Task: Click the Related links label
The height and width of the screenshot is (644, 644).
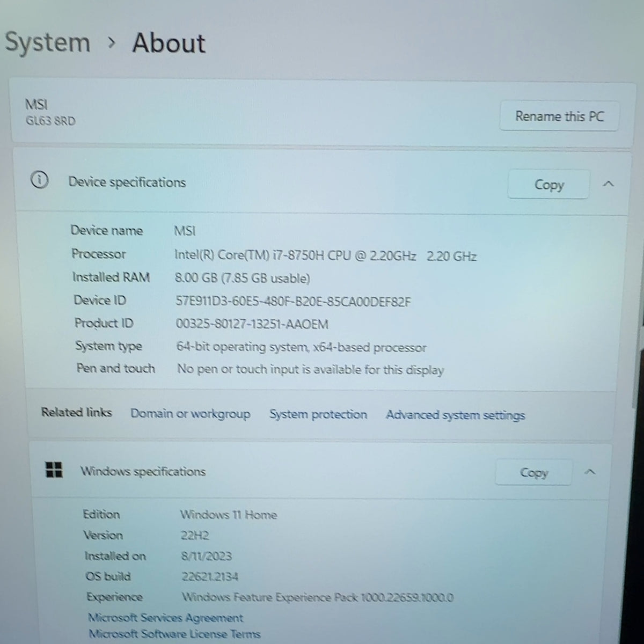Action: click(76, 412)
